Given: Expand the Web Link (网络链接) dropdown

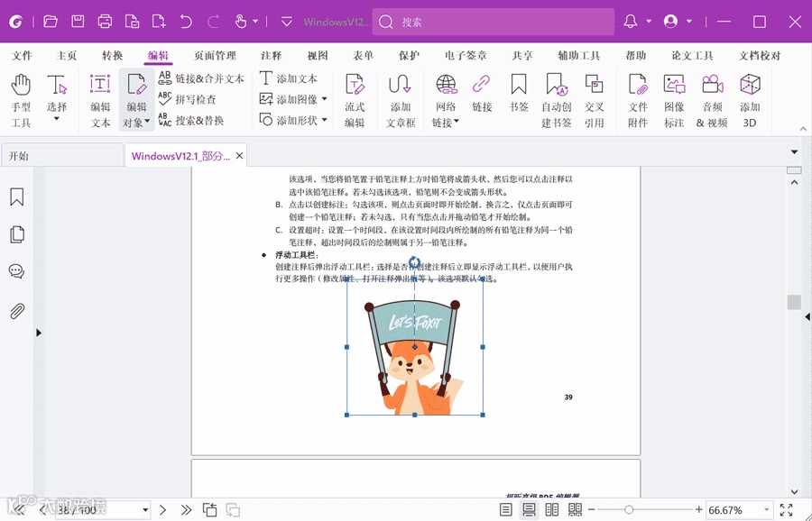Looking at the screenshot, I should tap(457, 122).
